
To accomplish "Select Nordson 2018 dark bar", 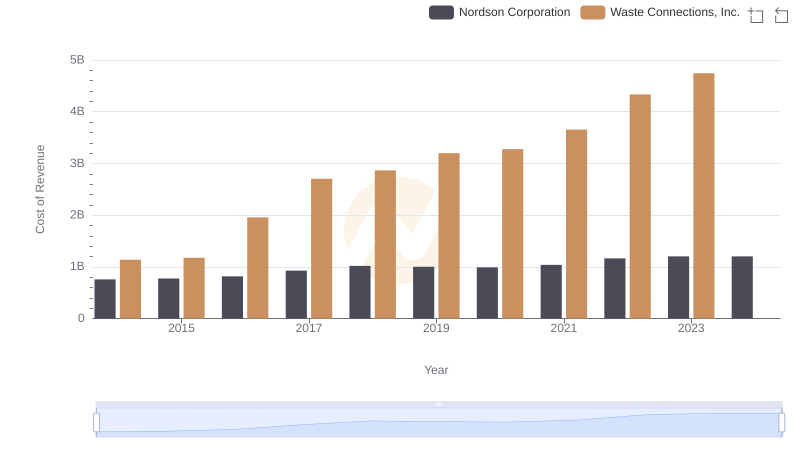I will point(360,292).
